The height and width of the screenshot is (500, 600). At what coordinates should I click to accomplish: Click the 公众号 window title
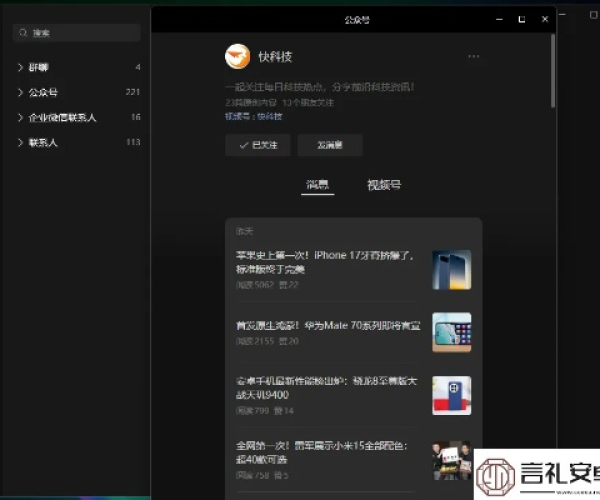(357, 20)
